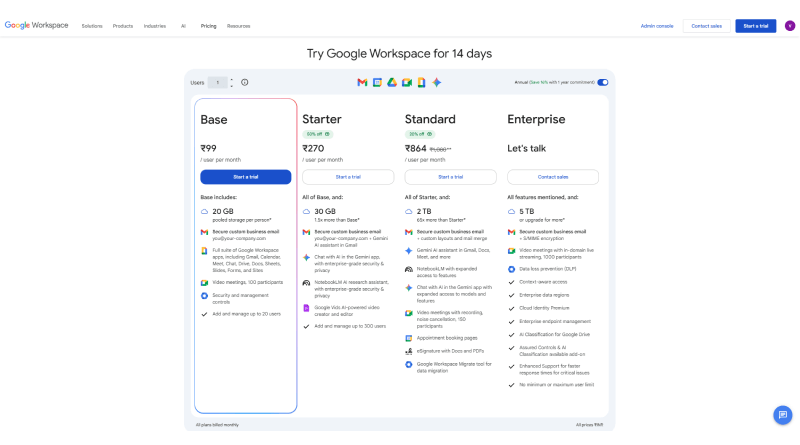Click the info icon on Starter 50% off badge
The image size is (800, 445).
(327, 134)
